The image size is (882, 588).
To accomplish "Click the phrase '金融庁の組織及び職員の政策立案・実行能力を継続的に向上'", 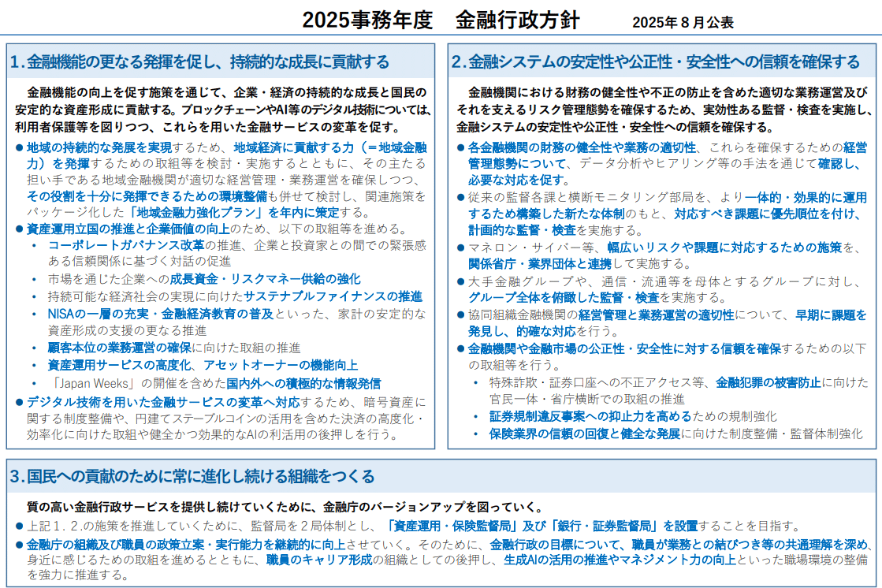I will coord(186,545).
